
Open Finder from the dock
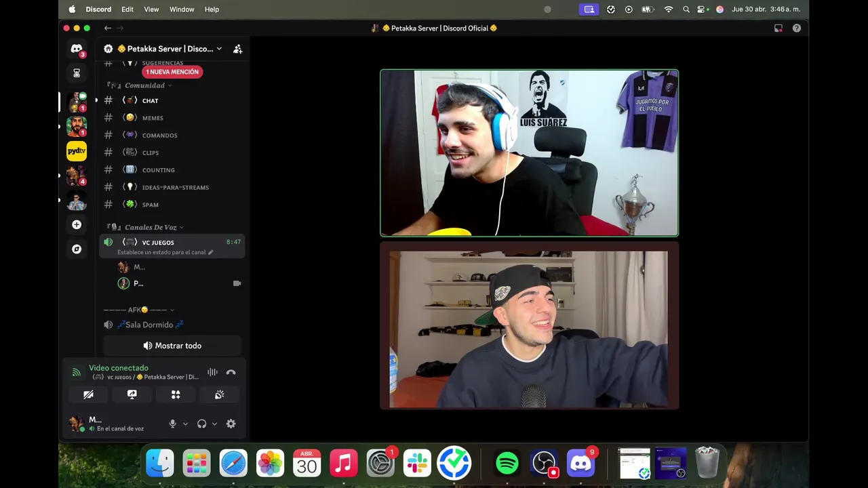pyautogui.click(x=160, y=464)
